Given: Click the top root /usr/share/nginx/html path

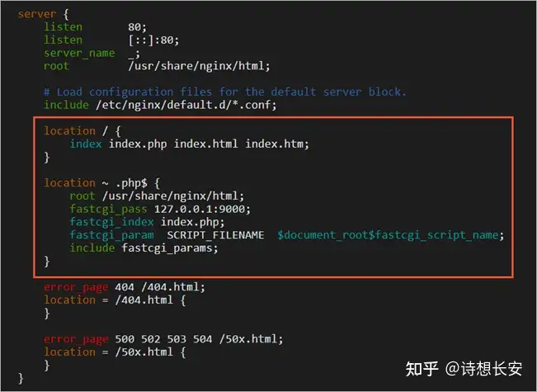Looking at the screenshot, I should [x=198, y=66].
